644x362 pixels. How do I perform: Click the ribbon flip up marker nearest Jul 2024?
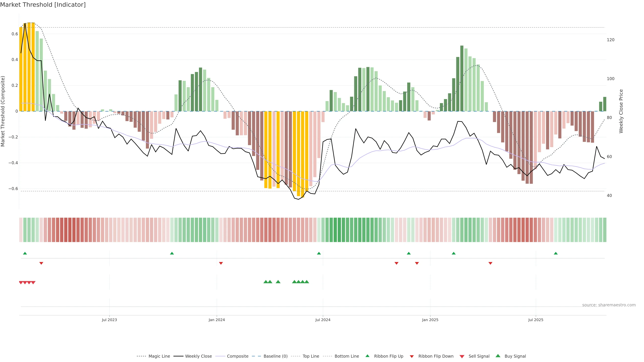319,253
